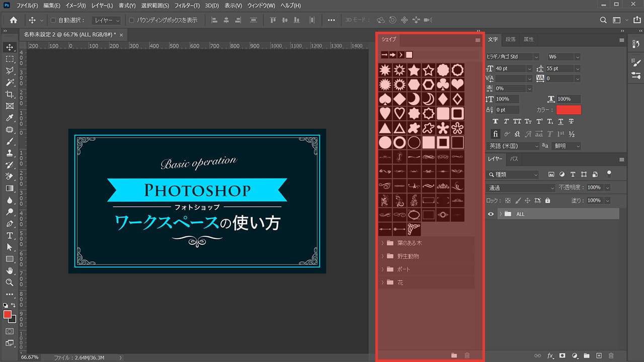This screenshot has width=644, height=362.
Task: Select the Blur tool
Action: pos(10,200)
